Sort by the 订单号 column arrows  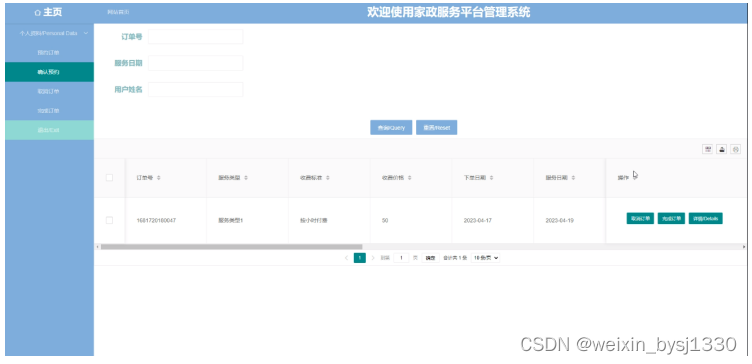159,178
